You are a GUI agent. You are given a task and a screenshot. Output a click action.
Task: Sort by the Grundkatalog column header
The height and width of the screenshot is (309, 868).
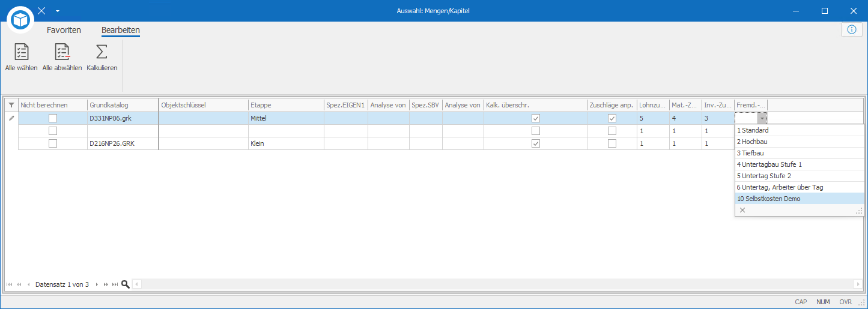[x=123, y=105]
